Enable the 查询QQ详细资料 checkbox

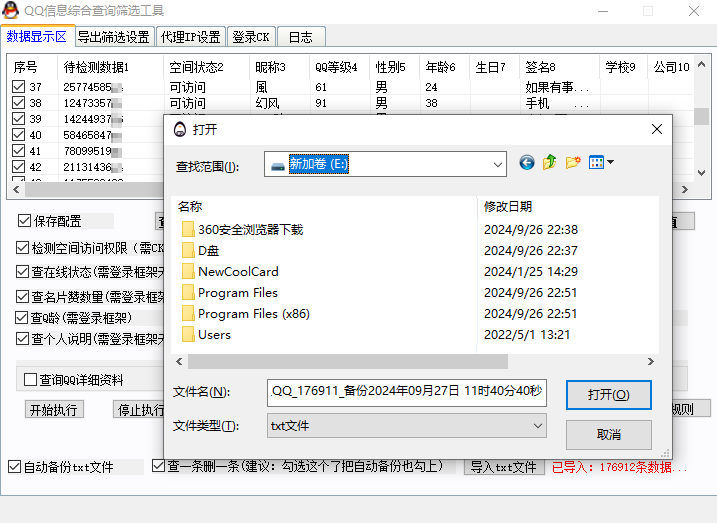pos(30,380)
